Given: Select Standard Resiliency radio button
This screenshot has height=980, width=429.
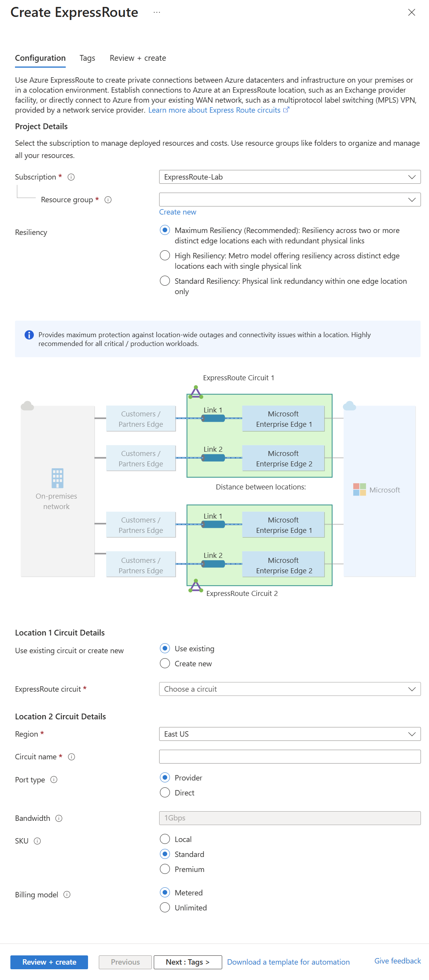Looking at the screenshot, I should (165, 281).
